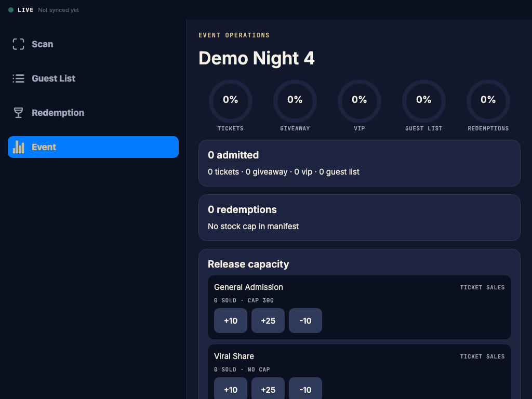Image resolution: width=532 pixels, height=399 pixels.
Task: Click '0 SOLD · NO CAP' text
Action: pos(242,370)
